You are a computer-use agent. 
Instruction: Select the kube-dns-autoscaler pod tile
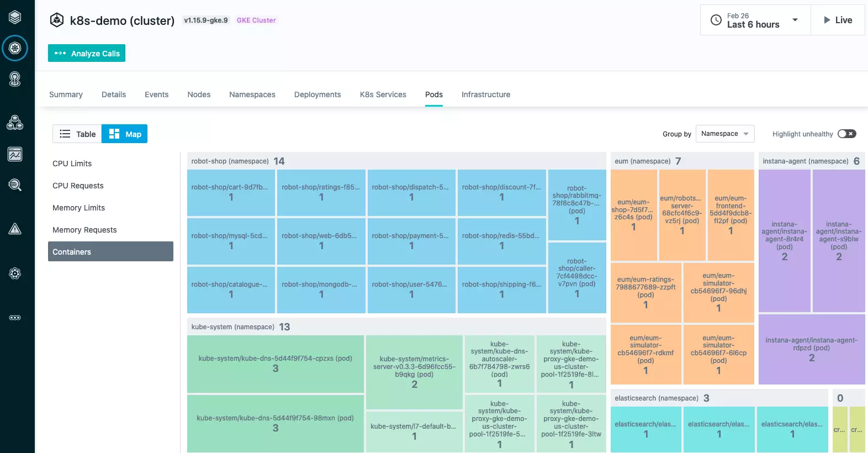[x=499, y=364]
